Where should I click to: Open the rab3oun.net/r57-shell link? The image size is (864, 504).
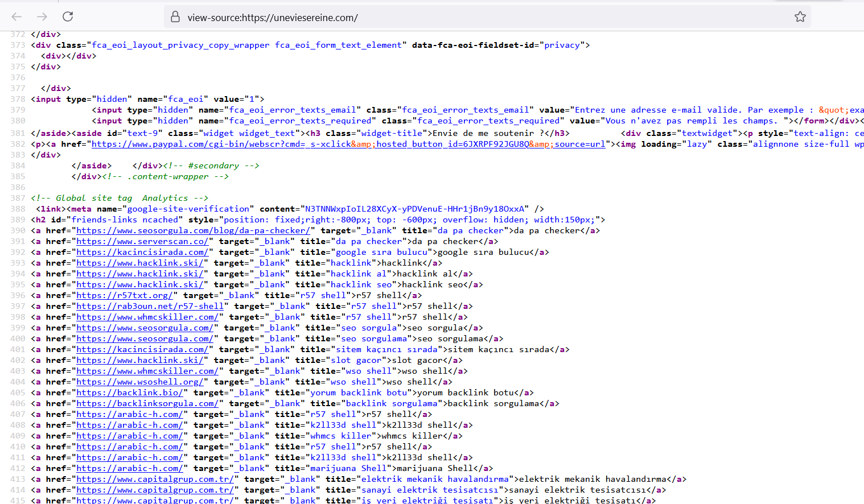150,306
